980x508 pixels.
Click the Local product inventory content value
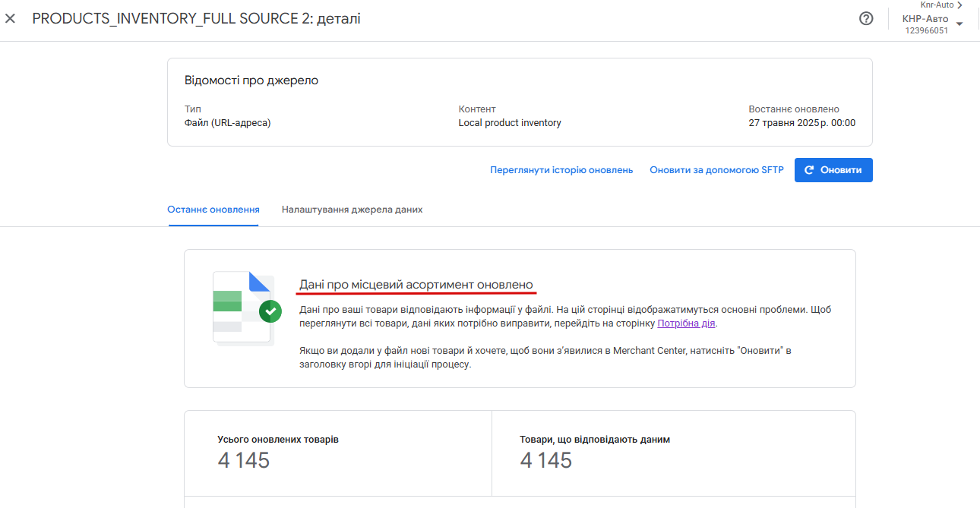click(x=510, y=123)
